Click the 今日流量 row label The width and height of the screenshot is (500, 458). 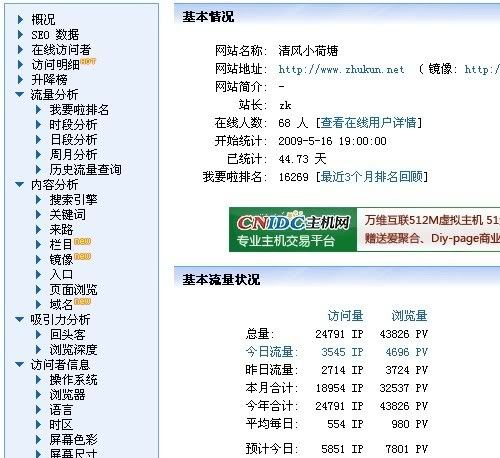click(271, 352)
